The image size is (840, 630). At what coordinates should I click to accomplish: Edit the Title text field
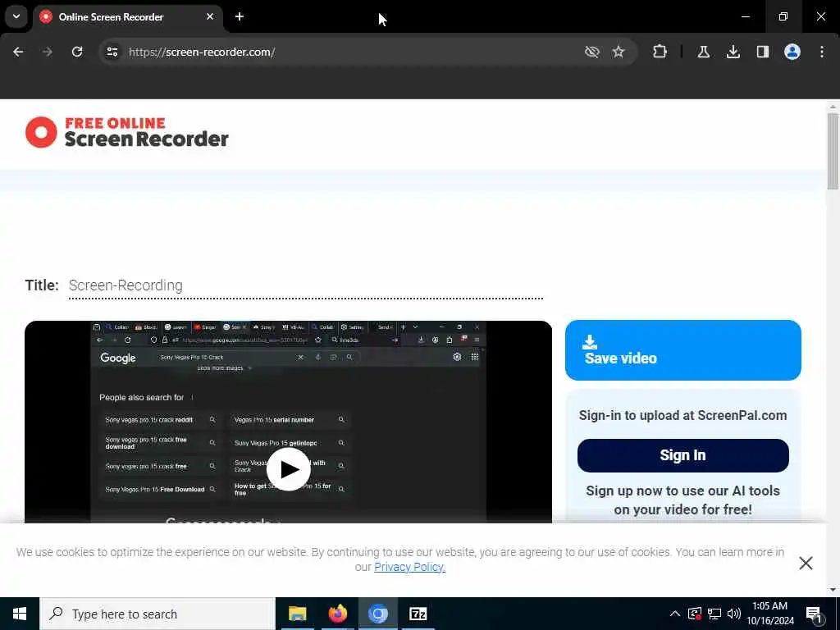coord(305,285)
